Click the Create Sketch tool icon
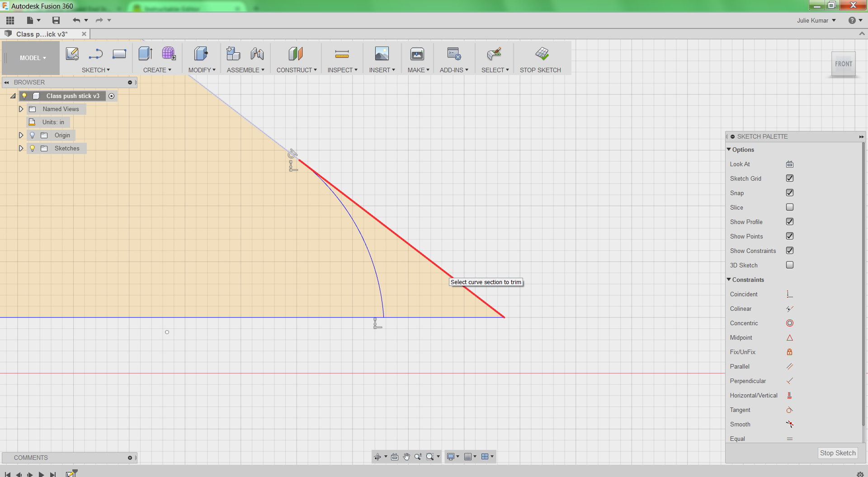This screenshot has width=868, height=477. (x=72, y=54)
